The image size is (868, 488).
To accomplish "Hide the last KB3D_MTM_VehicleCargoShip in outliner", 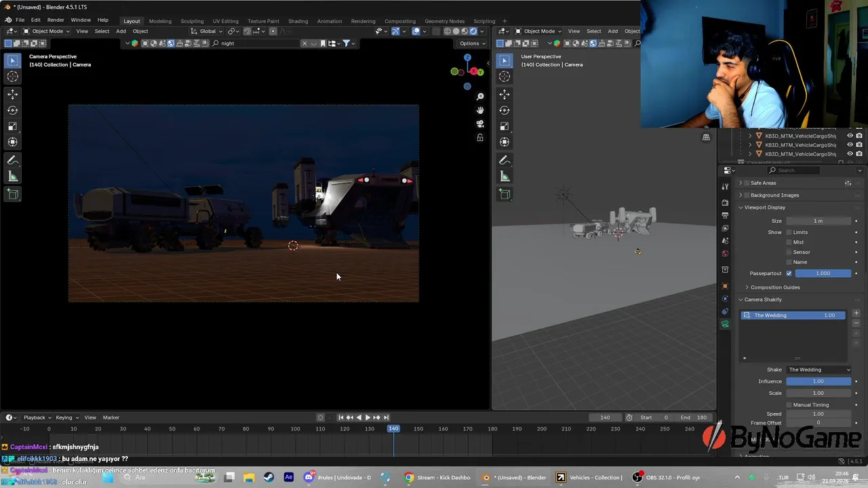I will click(850, 154).
